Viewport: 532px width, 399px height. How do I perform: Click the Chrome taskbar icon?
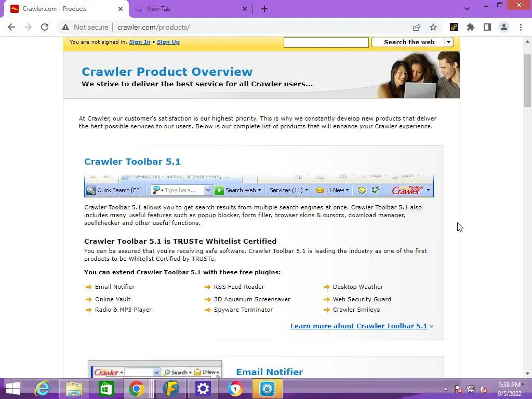click(136, 389)
